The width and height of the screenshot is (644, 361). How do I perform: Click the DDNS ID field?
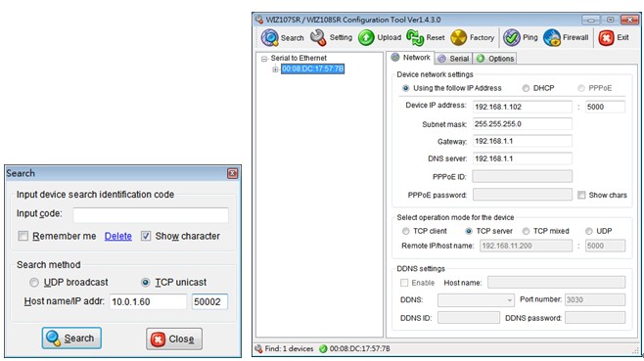[x=469, y=318]
